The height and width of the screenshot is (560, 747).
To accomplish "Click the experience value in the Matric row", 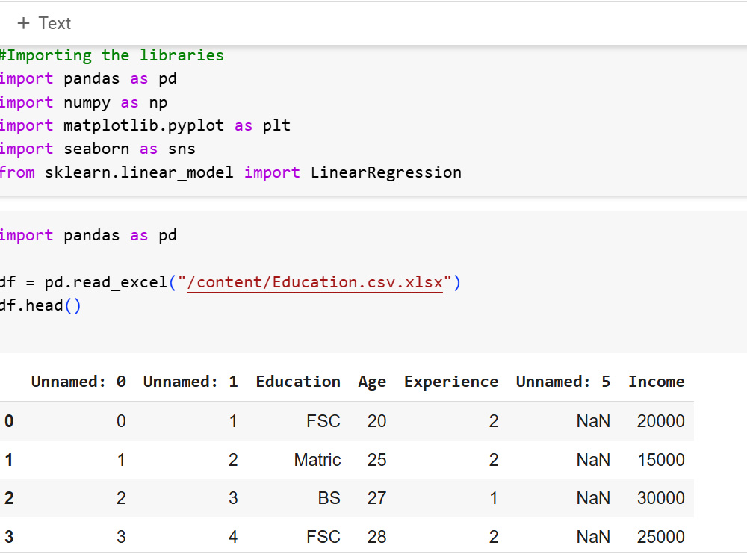I will (x=494, y=460).
